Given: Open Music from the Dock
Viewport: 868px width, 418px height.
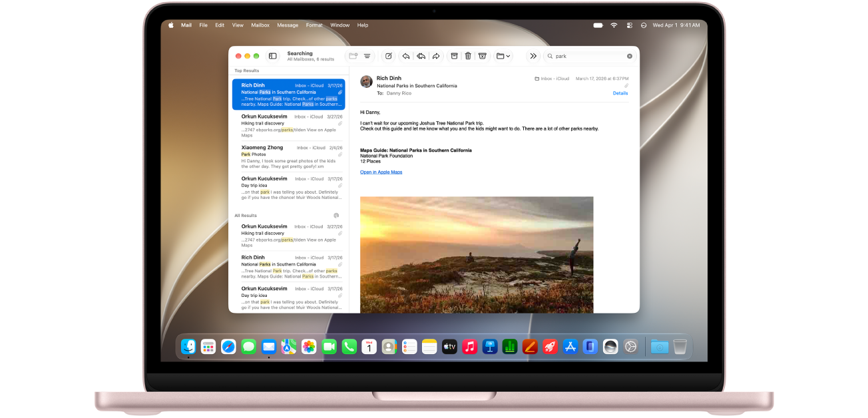Looking at the screenshot, I should coord(470,347).
